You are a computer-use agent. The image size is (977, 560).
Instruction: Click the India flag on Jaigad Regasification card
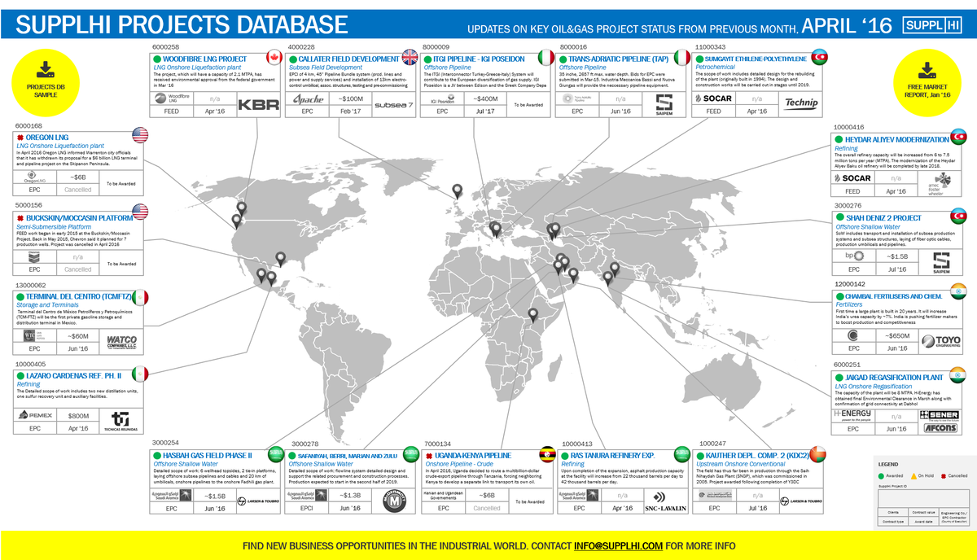957,375
